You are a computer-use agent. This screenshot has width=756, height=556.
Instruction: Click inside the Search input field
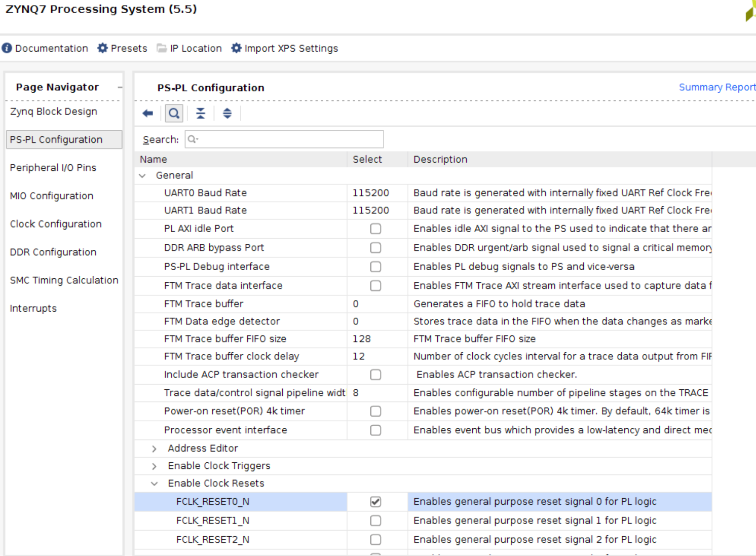pyautogui.click(x=289, y=139)
